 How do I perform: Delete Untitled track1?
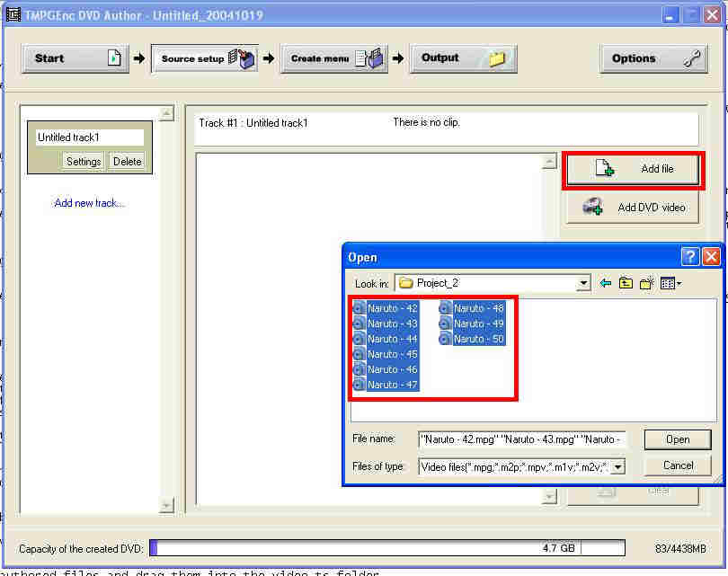(x=127, y=162)
